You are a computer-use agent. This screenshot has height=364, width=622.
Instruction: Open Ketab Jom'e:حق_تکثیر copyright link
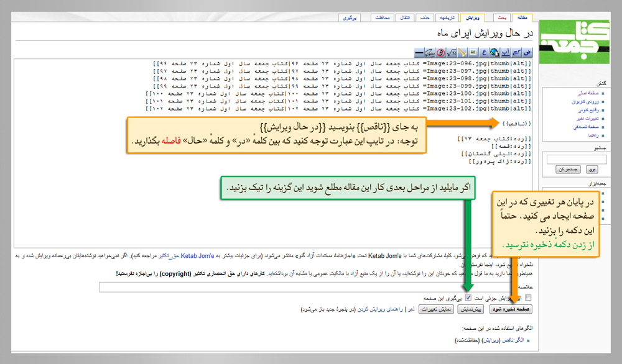186,256
